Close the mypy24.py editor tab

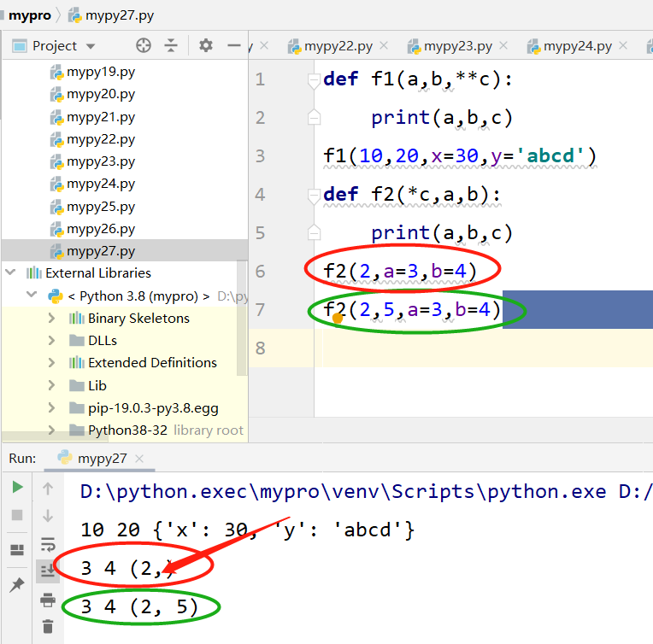(623, 45)
